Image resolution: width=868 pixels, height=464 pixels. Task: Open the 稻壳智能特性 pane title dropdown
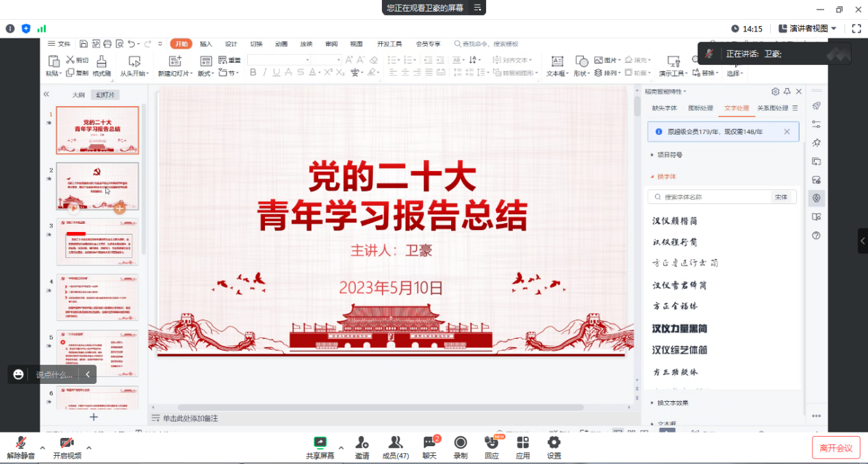pos(665,92)
